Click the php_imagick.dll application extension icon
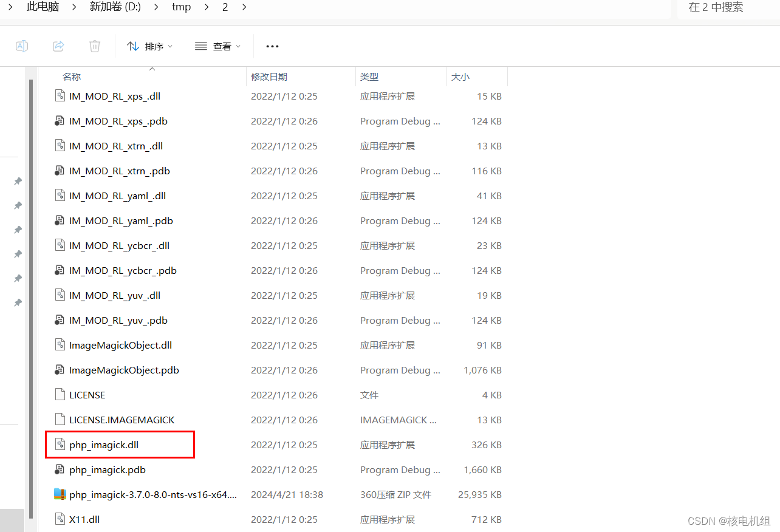This screenshot has width=780, height=532. (x=60, y=445)
